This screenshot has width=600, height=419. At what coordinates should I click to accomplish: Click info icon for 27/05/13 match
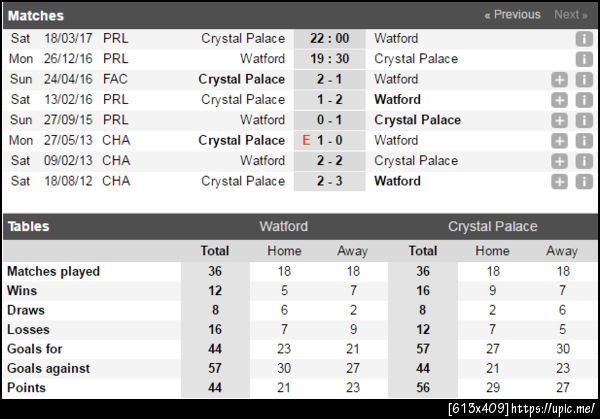click(x=584, y=141)
